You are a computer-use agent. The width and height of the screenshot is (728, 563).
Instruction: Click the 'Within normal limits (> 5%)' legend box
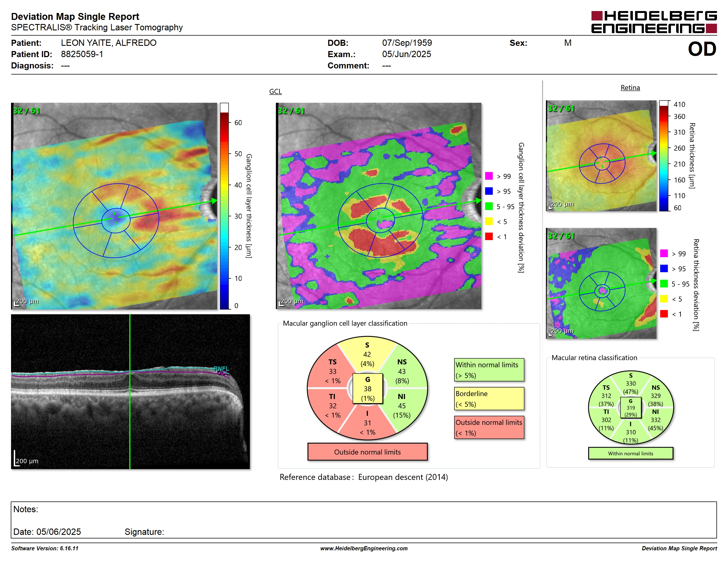pos(489,370)
